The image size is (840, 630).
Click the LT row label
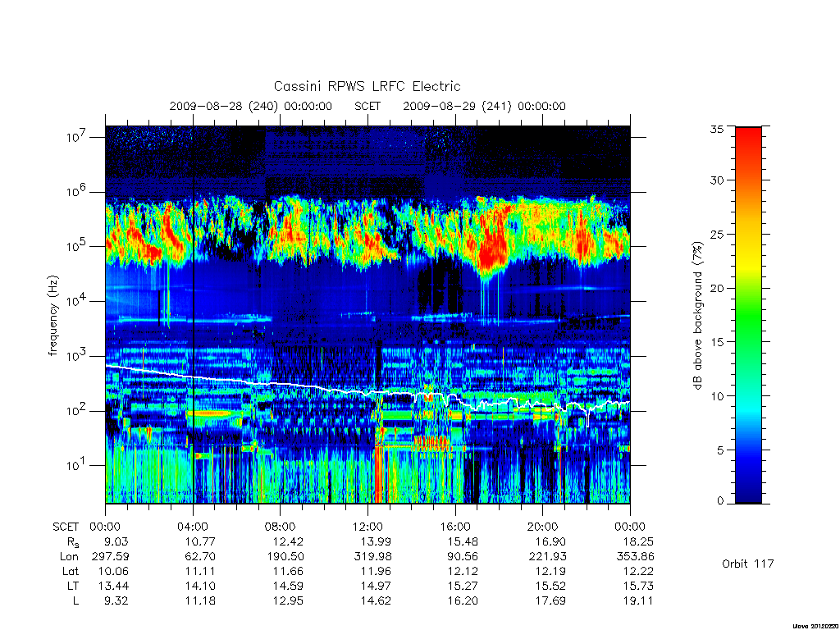click(x=73, y=586)
